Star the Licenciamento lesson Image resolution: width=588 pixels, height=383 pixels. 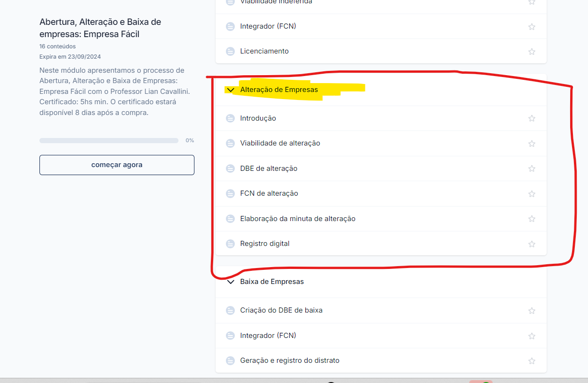pos(532,52)
